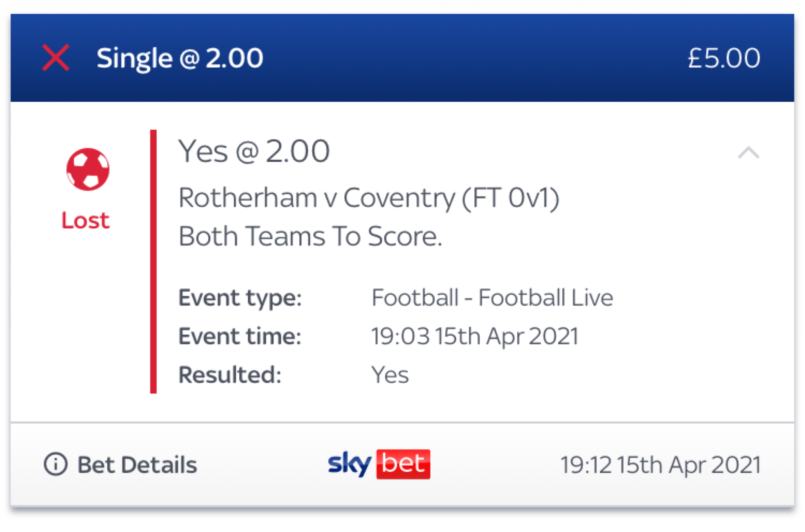This screenshot has width=805, height=532.
Task: Select the 'Yes @ 2.00' selection text
Action: pos(254,151)
